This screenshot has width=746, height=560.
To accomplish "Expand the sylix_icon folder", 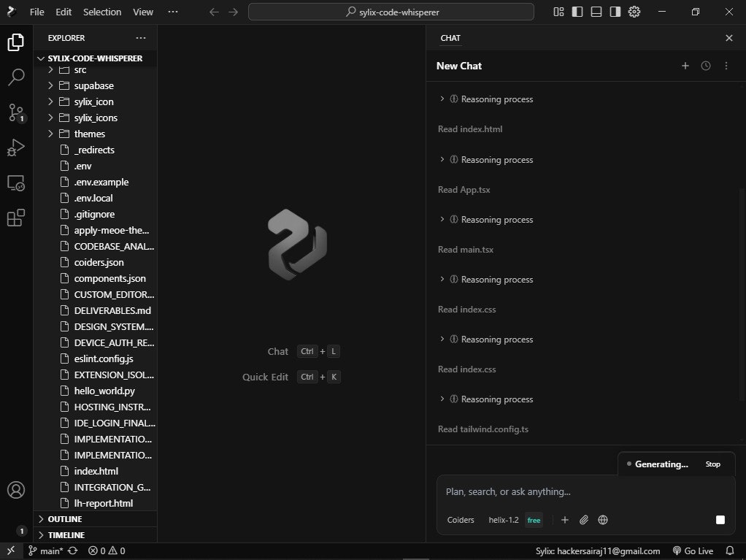I will point(95,101).
